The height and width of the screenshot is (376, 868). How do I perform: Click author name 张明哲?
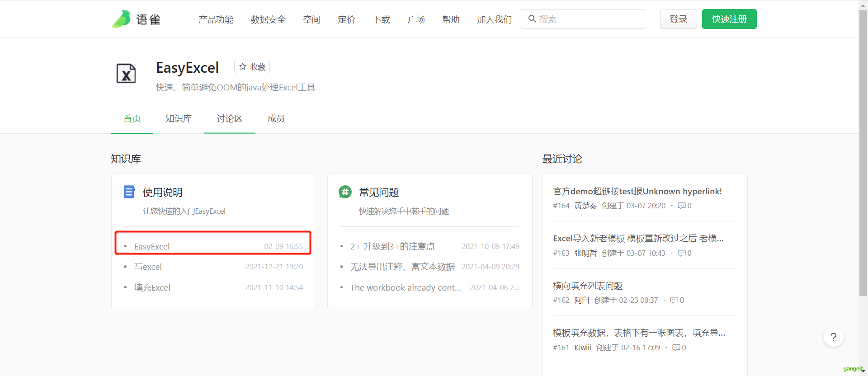(x=585, y=253)
